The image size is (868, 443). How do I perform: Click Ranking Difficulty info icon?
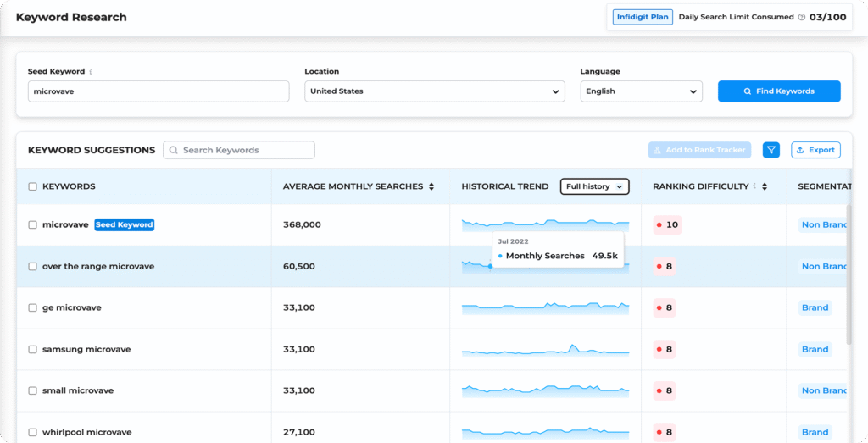click(x=754, y=186)
